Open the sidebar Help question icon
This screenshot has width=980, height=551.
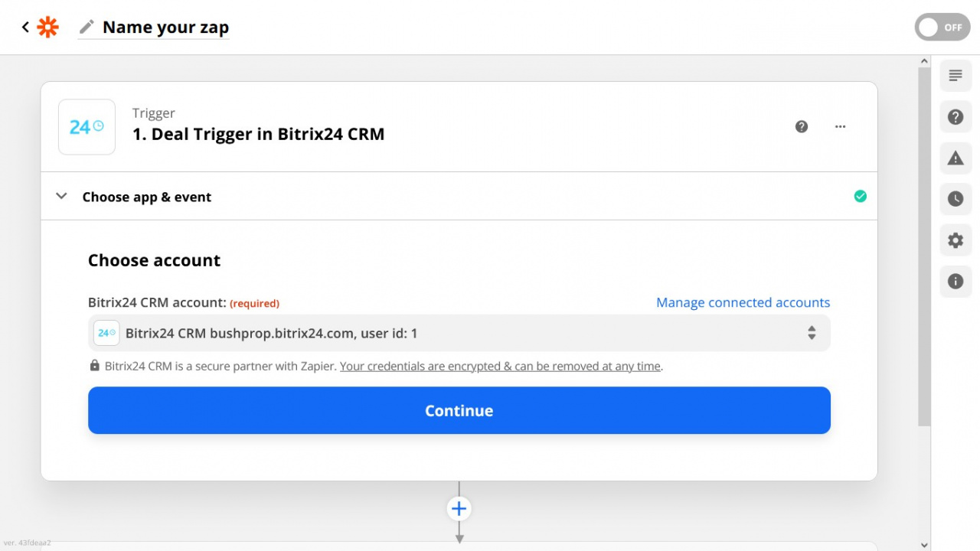(x=955, y=117)
